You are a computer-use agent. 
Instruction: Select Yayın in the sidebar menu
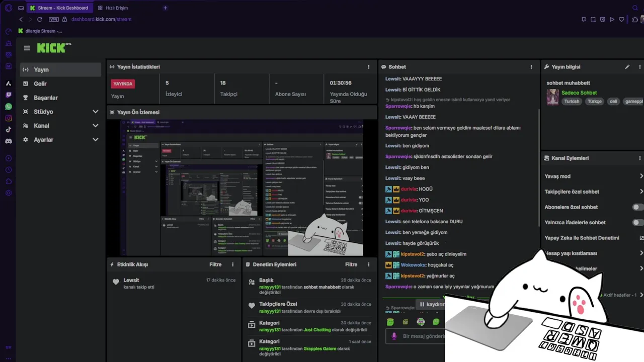pyautogui.click(x=60, y=70)
